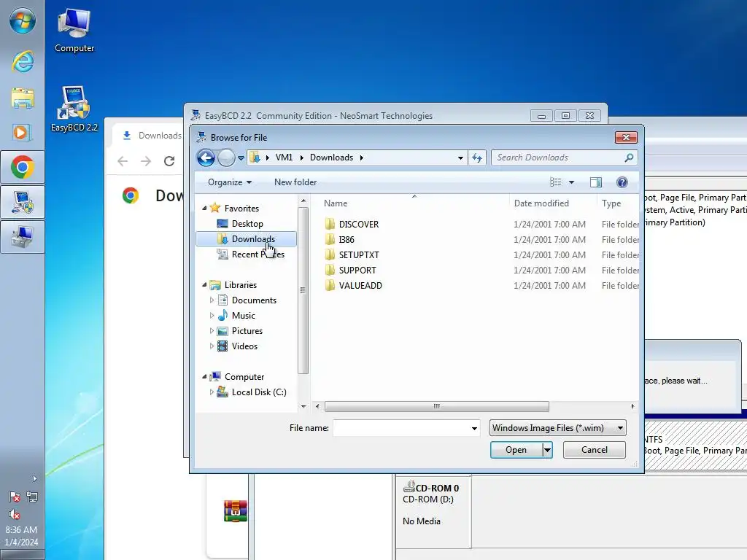Open Windows Explorer from taskbar

(23, 98)
